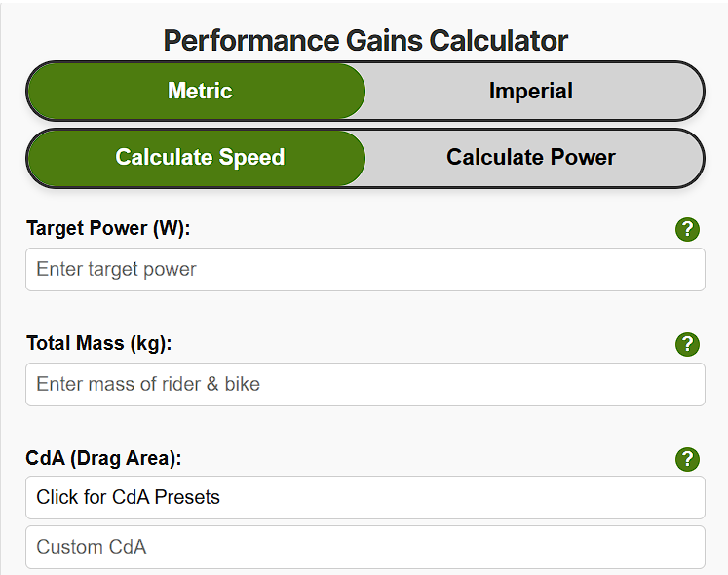This screenshot has width=728, height=575.
Task: Open the Click for CdA Presets dropdown
Action: (364, 497)
